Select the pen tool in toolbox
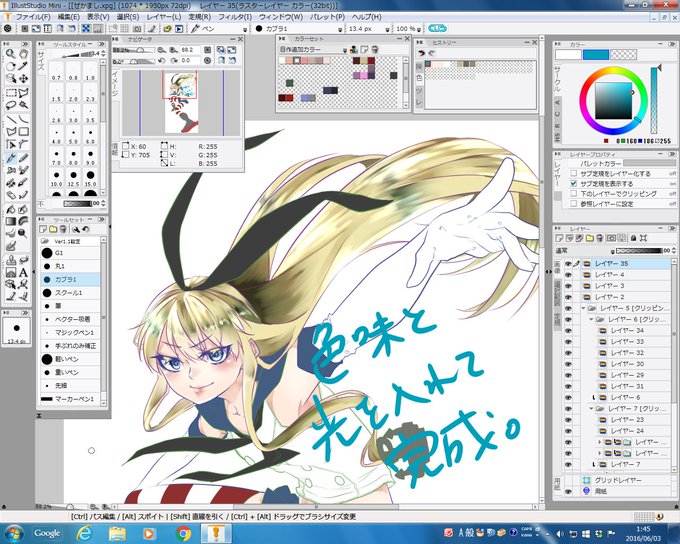Viewport: 680px width, 544px height. tap(10, 158)
